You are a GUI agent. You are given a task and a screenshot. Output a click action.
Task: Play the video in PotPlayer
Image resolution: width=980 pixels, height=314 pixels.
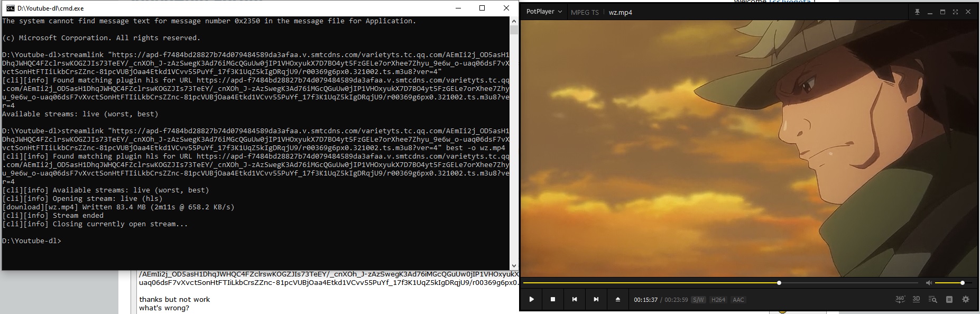pos(532,299)
